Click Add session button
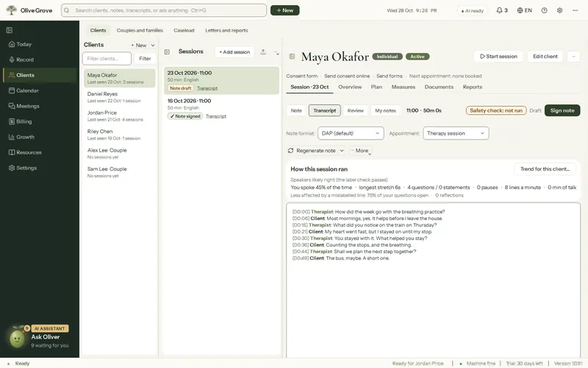The image size is (588, 368). pos(234,52)
